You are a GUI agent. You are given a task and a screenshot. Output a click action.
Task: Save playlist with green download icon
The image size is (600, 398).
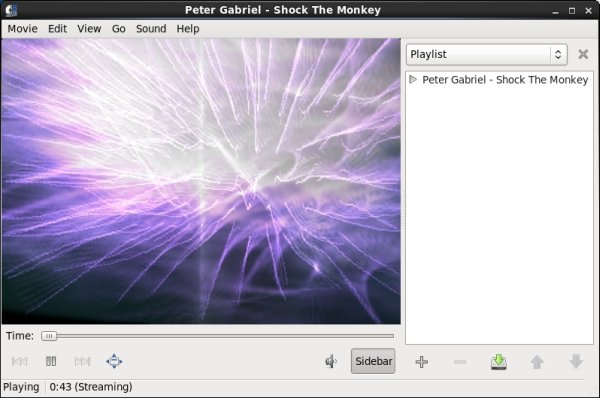(x=499, y=362)
